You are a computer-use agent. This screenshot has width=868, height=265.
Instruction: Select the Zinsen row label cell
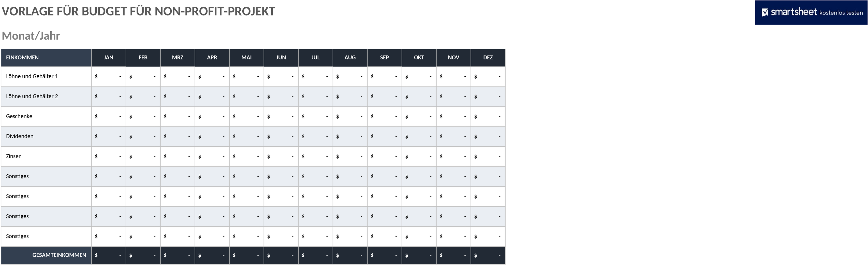coord(46,157)
